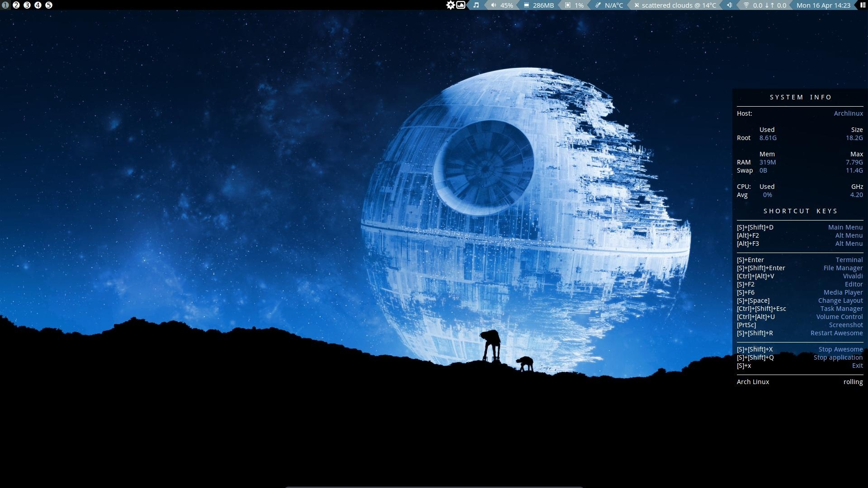Click the thermometer temperature icon

598,5
